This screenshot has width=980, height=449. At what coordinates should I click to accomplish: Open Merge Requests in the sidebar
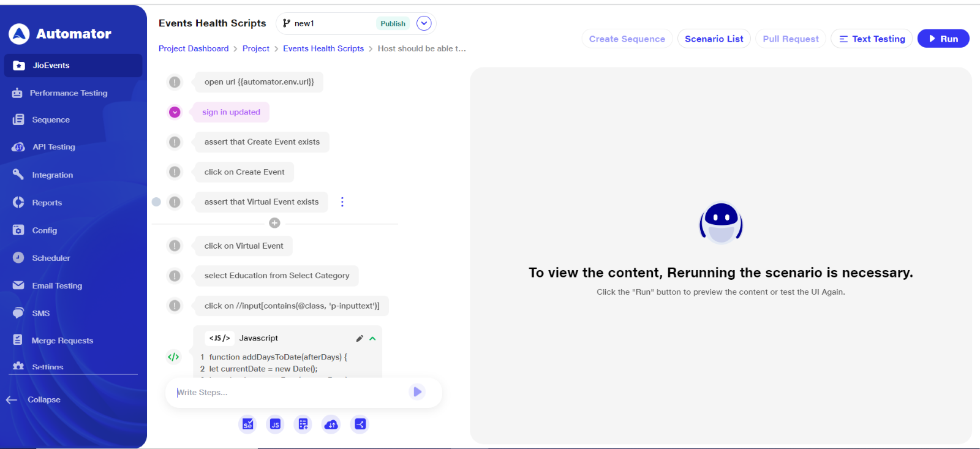(x=62, y=341)
